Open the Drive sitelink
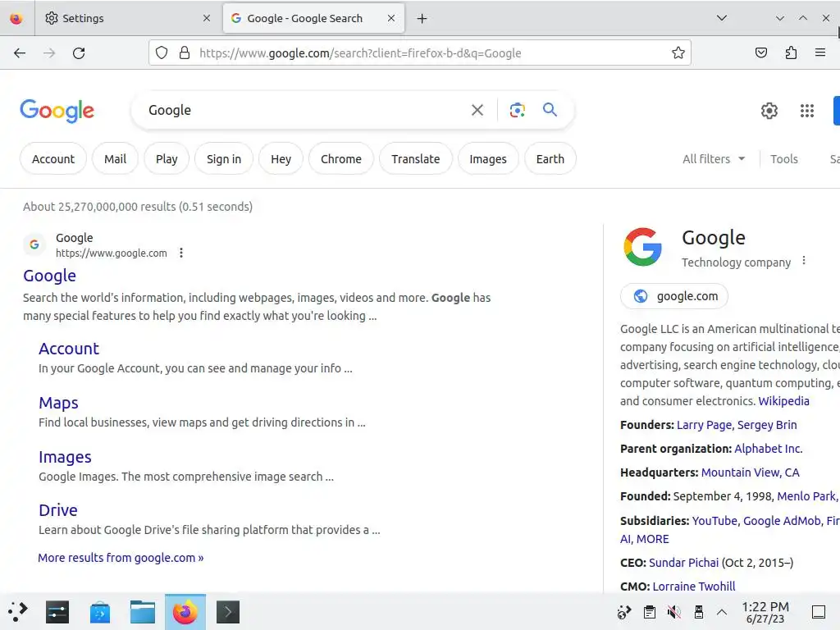Screen dimensions: 840x630 58,510
